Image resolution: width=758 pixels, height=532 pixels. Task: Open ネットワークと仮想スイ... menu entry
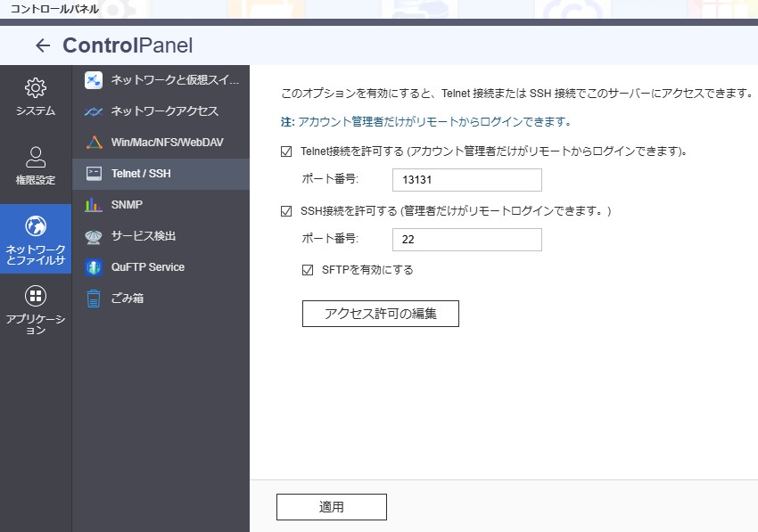[x=161, y=79]
